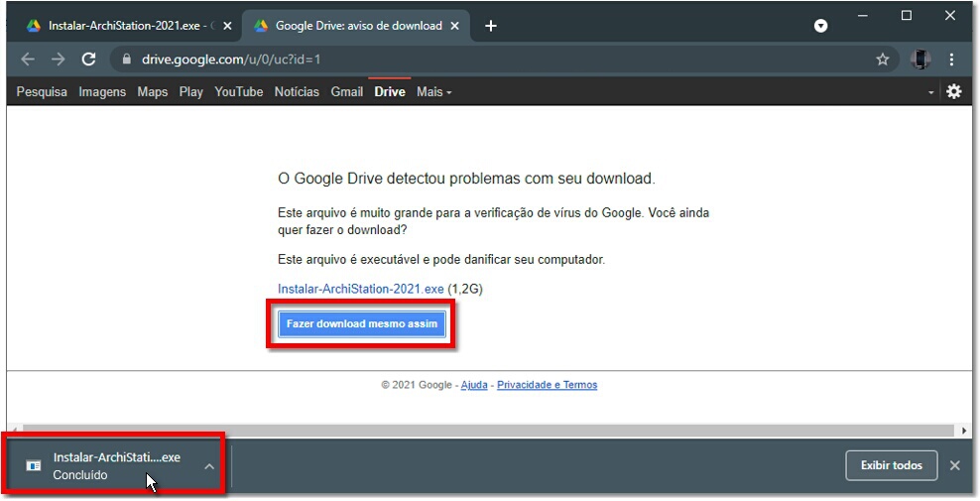Expand the Mais dropdown menu
The width and height of the screenshot is (980, 501).
433,92
